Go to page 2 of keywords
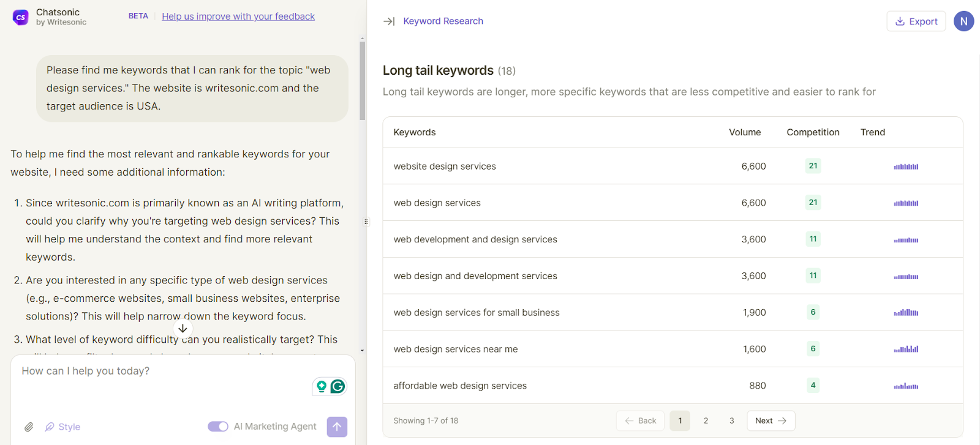 [706, 421]
